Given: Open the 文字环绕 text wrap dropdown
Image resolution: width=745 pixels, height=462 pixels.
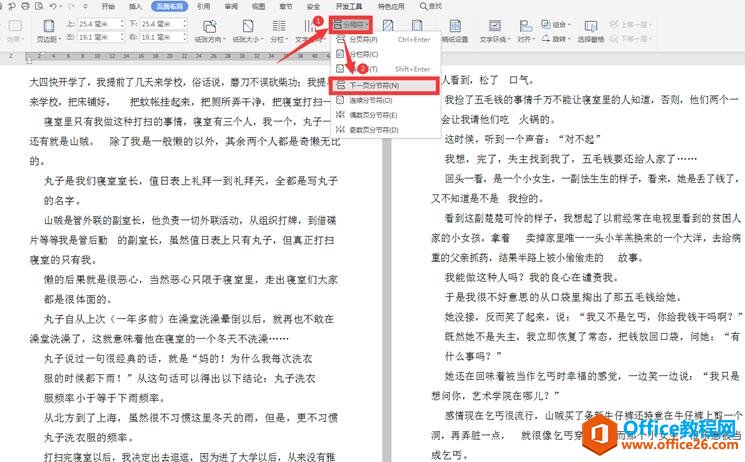Looking at the screenshot, I should point(495,31).
